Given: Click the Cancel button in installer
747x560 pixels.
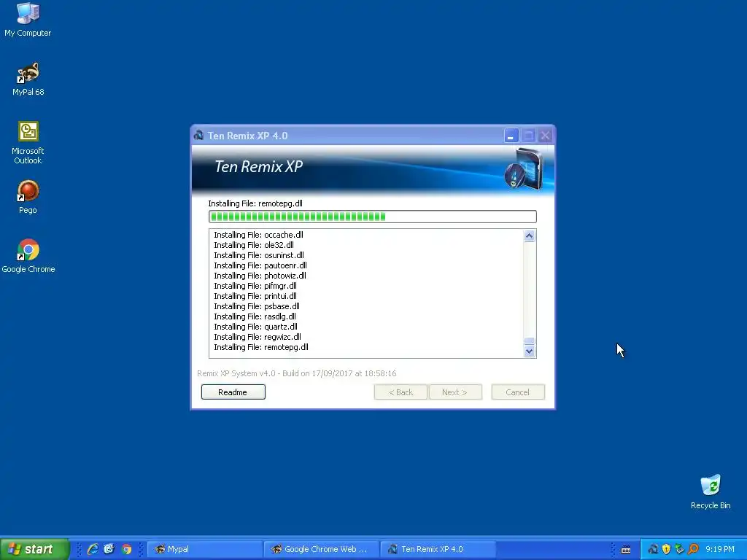Looking at the screenshot, I should pos(518,392).
